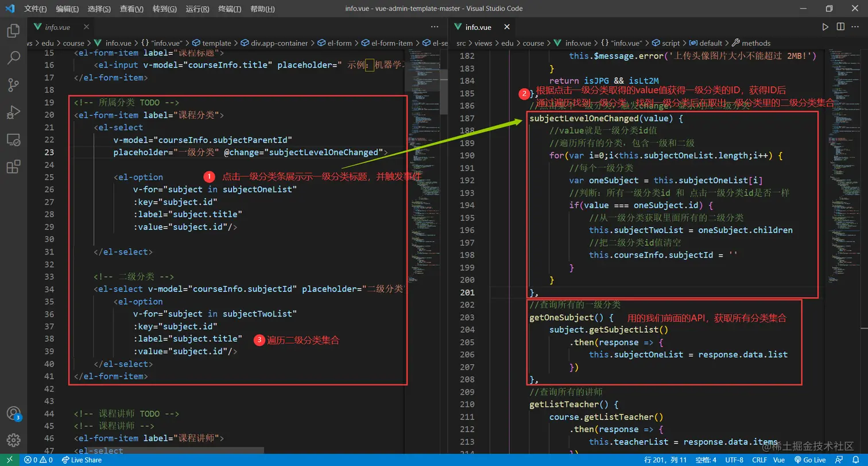Click the 行 201, 列 11 cursor position indicator
Viewport: 868px width, 466px height.
point(666,460)
